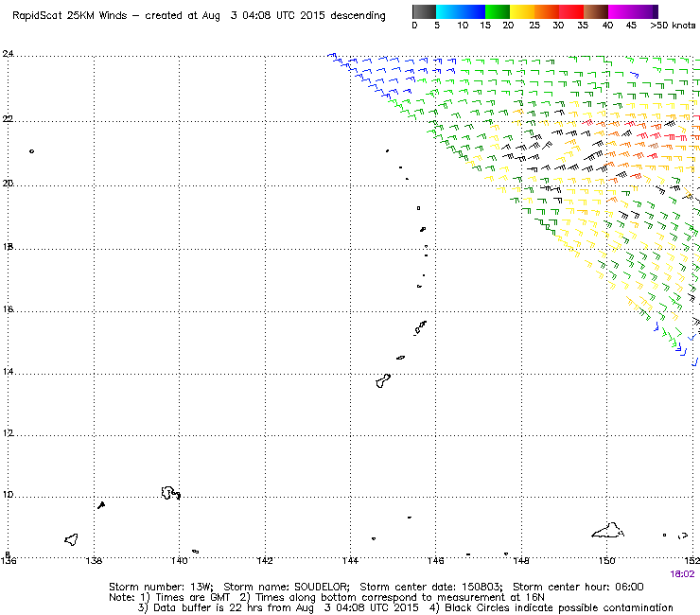Screen dimensions: 700x615
Task: Click the '24' latitude axis label
Action: click(x=8, y=54)
